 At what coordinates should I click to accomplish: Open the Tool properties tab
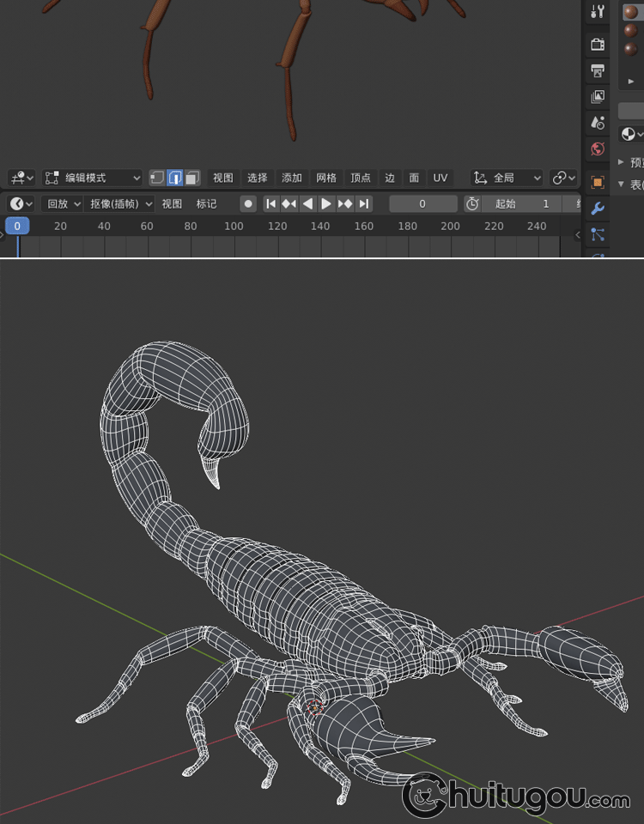pyautogui.click(x=598, y=12)
